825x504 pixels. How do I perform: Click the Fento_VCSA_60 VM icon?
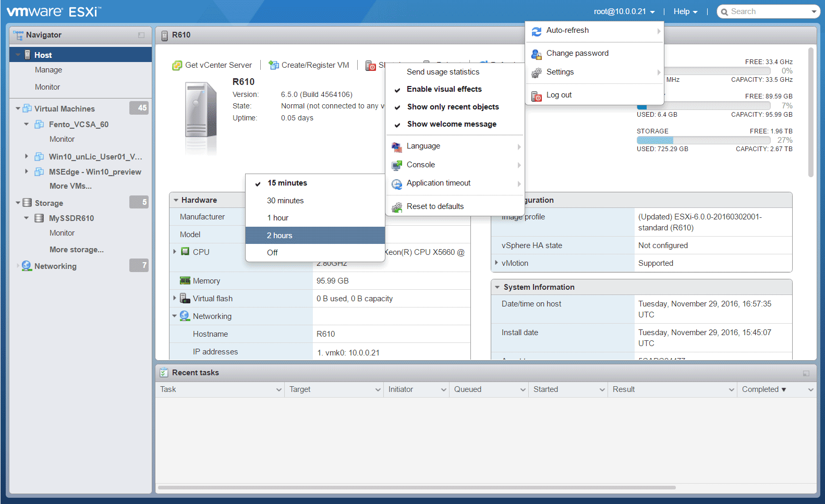pos(39,124)
